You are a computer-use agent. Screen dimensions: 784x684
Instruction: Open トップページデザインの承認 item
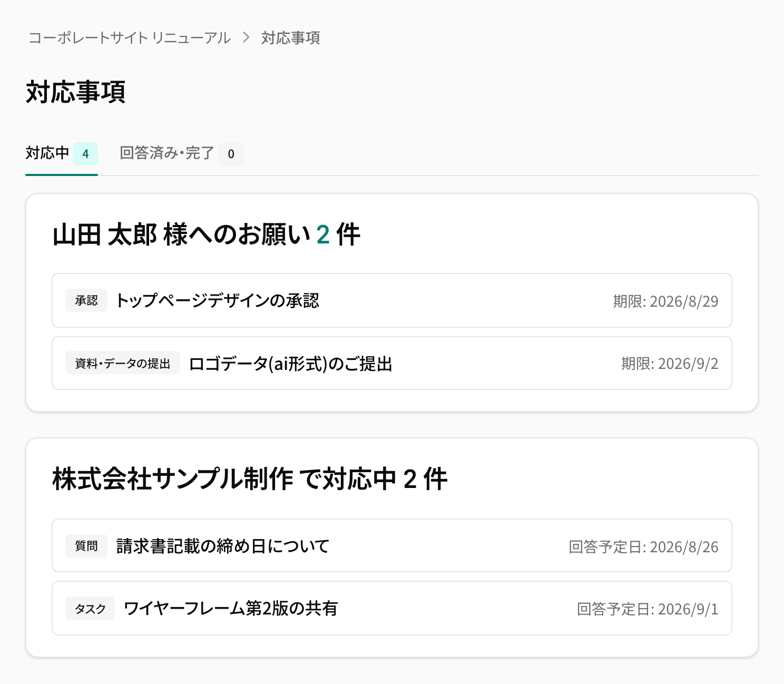(392, 300)
